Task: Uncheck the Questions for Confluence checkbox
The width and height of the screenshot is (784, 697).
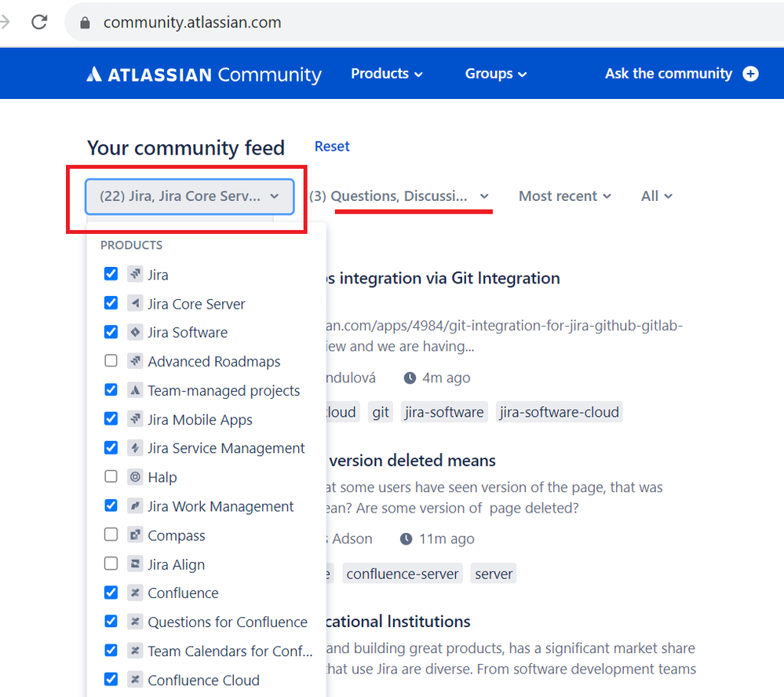Action: (111, 622)
